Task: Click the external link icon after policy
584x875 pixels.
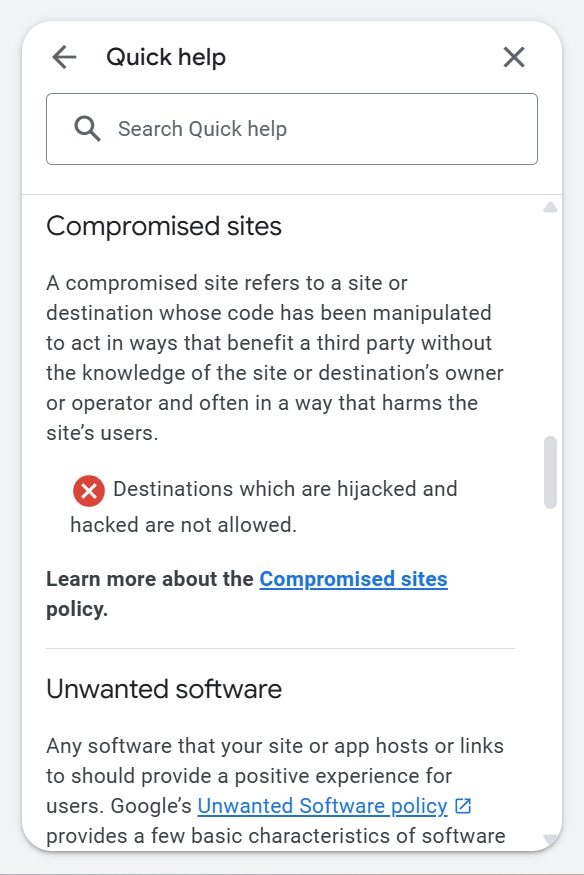Action: tap(463, 806)
